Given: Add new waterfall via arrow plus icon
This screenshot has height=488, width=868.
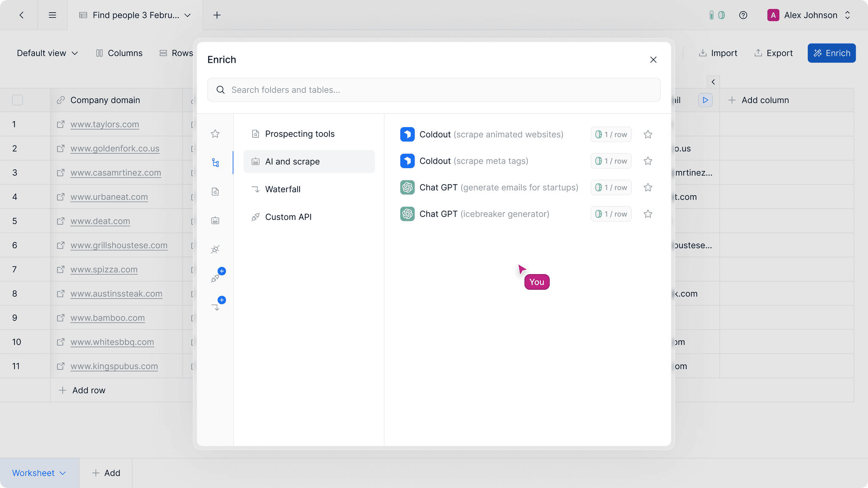Looking at the screenshot, I should [217, 304].
